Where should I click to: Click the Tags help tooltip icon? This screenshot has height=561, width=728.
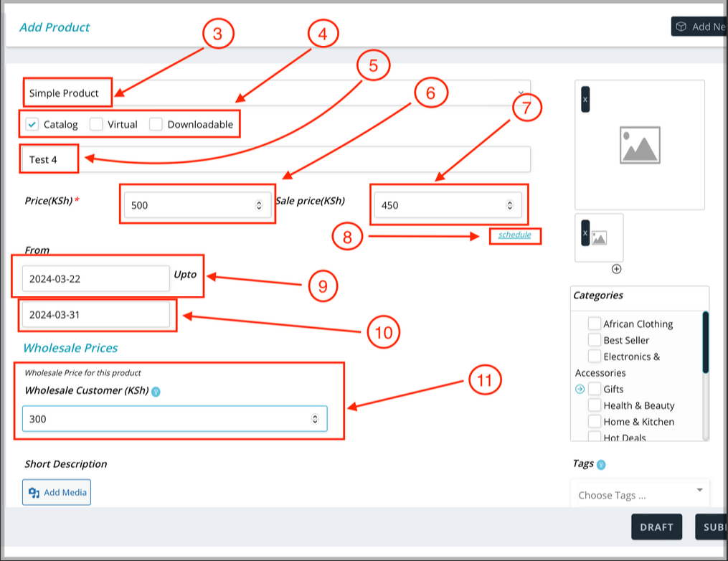[x=601, y=465]
